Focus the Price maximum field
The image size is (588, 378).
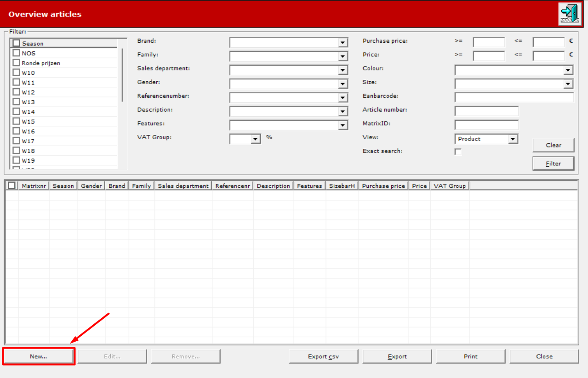[x=548, y=56]
